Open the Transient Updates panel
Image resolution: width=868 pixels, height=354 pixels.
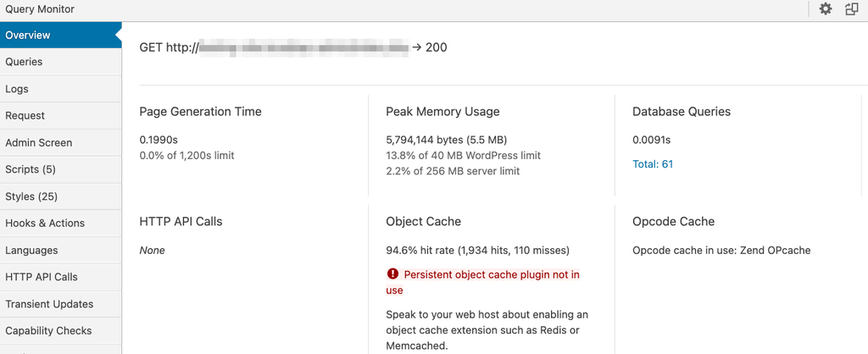(x=49, y=304)
